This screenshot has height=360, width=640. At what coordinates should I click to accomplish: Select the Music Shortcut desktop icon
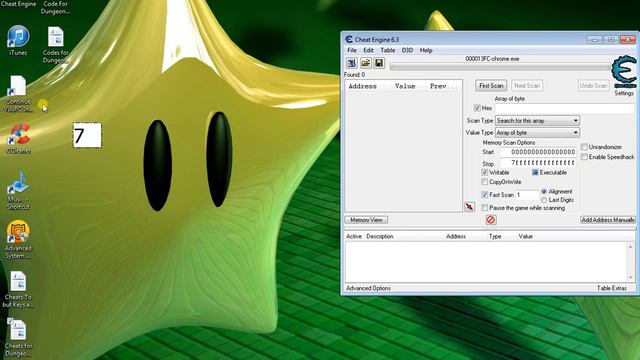(x=18, y=190)
